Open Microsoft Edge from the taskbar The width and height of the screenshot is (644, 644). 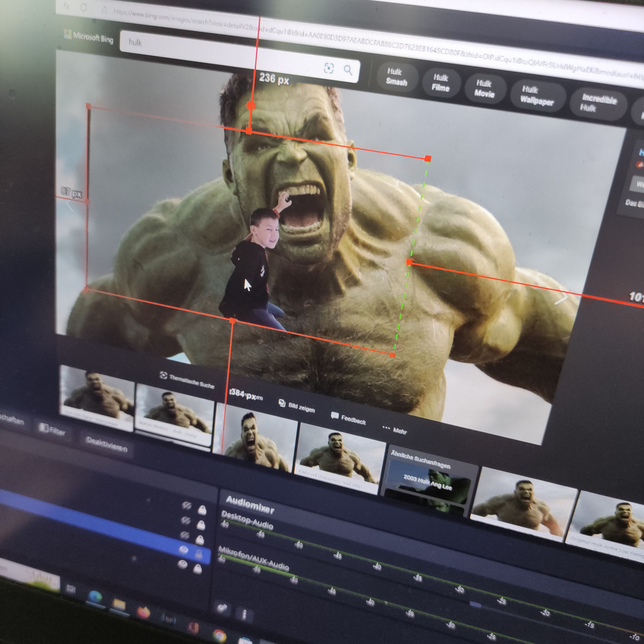95,596
